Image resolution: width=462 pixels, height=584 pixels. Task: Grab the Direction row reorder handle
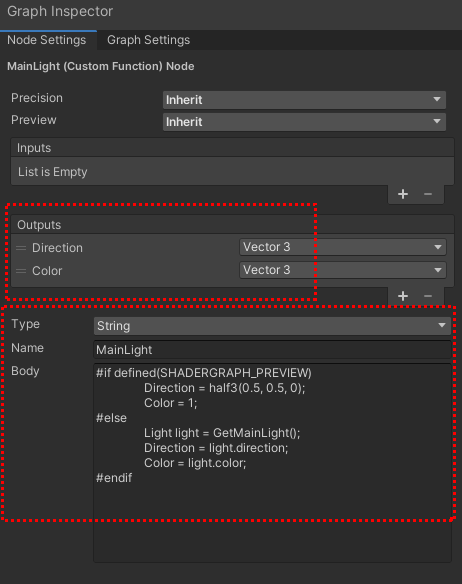21,248
